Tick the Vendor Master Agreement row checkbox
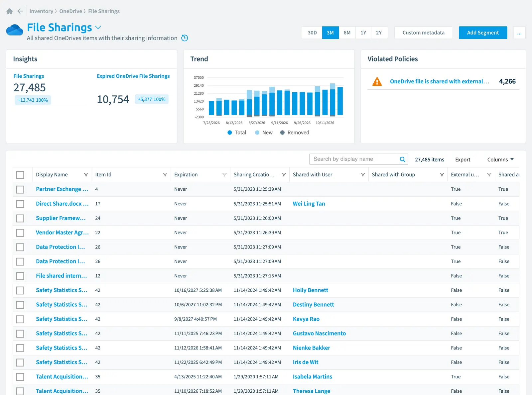 click(x=20, y=233)
